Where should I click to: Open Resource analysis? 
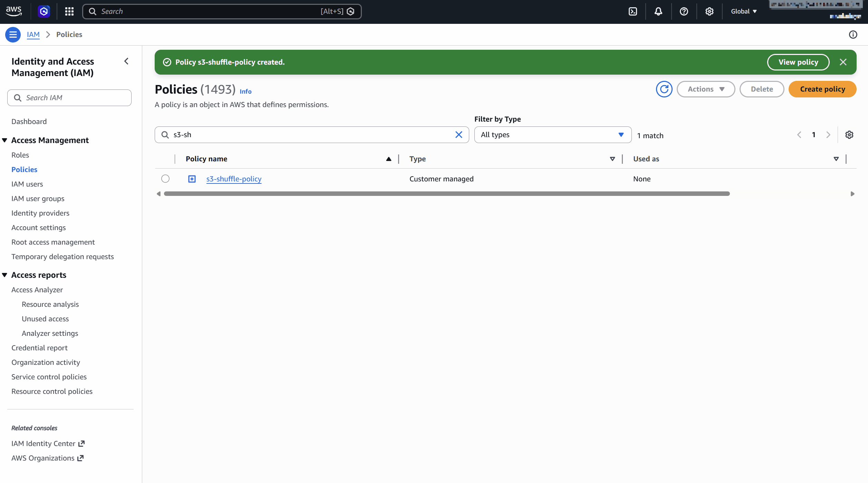50,304
